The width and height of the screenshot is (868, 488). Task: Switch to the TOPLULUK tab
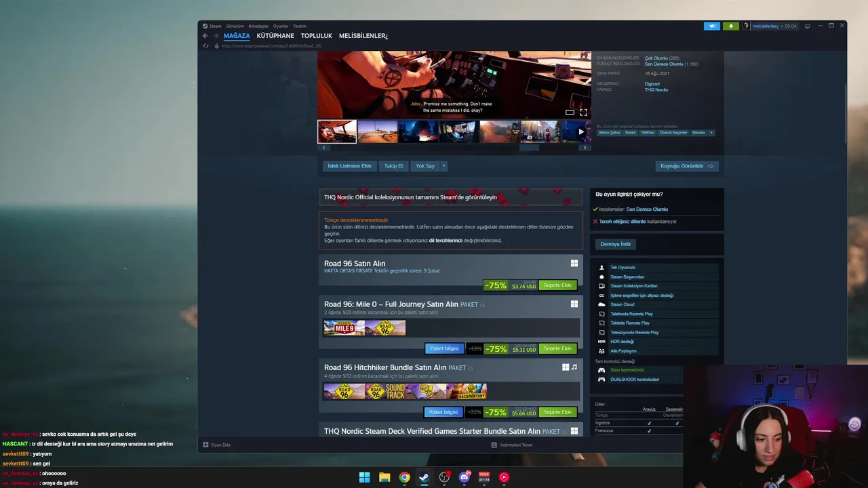(317, 36)
